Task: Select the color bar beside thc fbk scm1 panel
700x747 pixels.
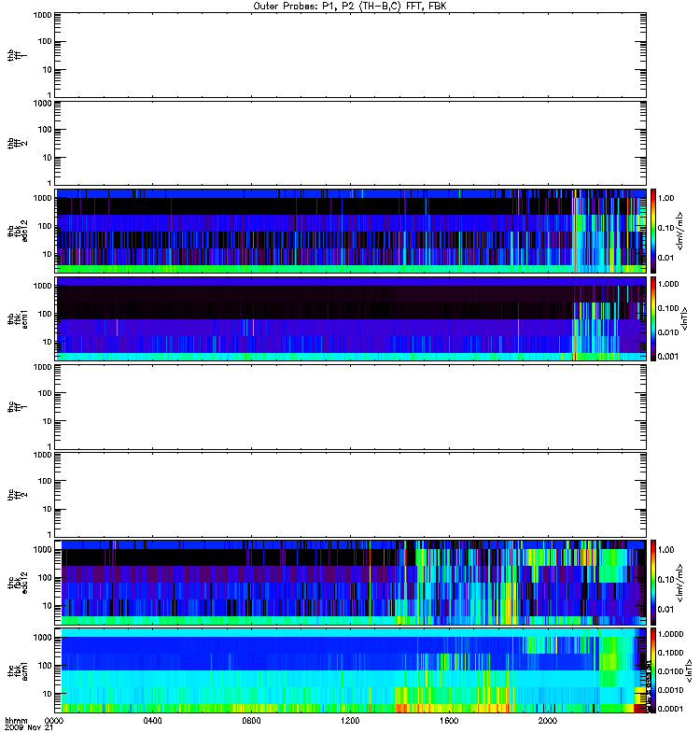Action: [x=653, y=670]
